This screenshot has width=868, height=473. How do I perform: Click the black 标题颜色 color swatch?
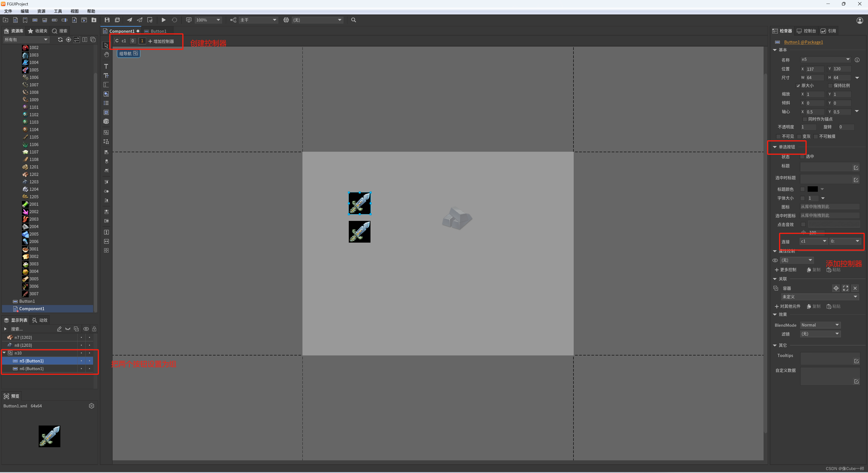(812, 189)
